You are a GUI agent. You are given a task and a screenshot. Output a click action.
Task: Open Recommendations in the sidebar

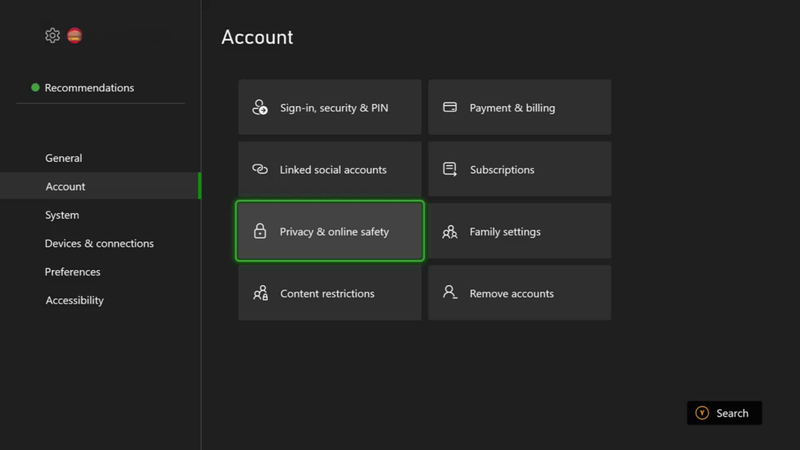tap(89, 88)
